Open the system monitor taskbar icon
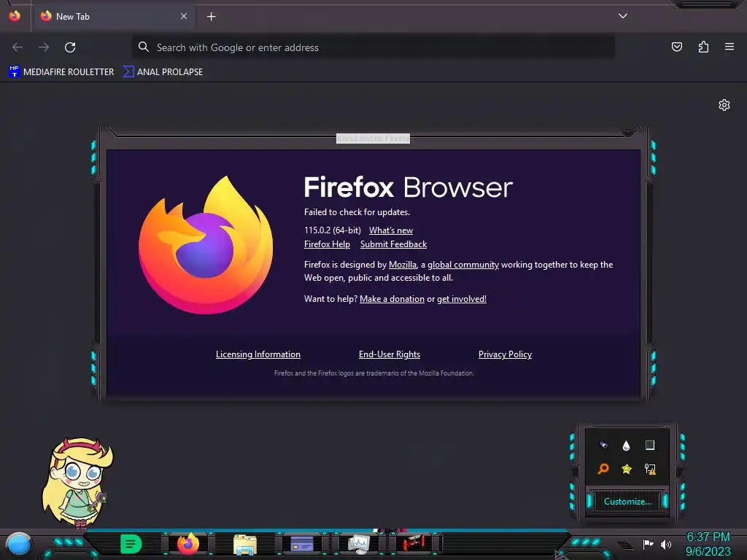 point(358,544)
